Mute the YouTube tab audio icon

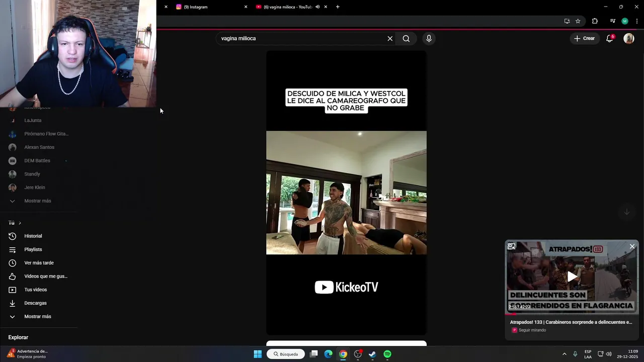tap(317, 7)
